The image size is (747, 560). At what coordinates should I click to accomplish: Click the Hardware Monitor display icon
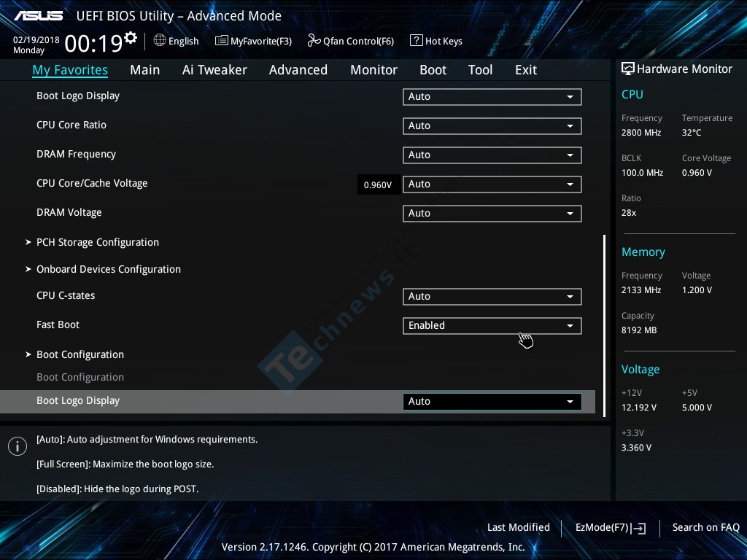click(628, 69)
